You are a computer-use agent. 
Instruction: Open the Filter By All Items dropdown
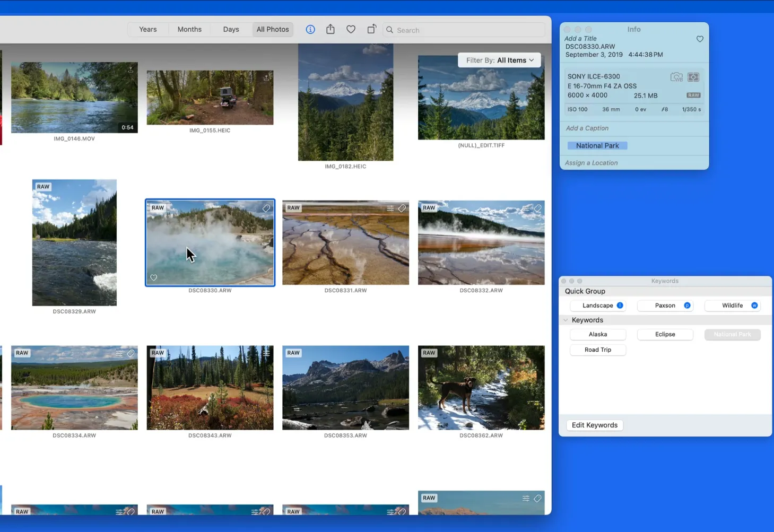(500, 60)
